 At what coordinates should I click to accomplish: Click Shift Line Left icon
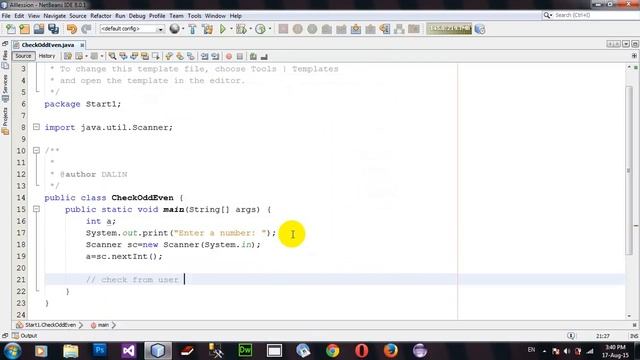click(x=204, y=56)
